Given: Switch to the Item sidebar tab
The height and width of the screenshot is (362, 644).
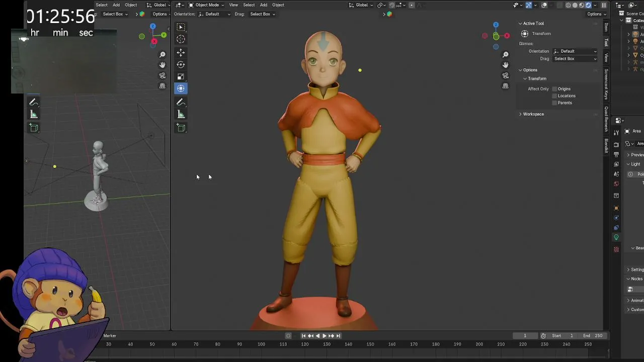Looking at the screenshot, I should (x=606, y=27).
